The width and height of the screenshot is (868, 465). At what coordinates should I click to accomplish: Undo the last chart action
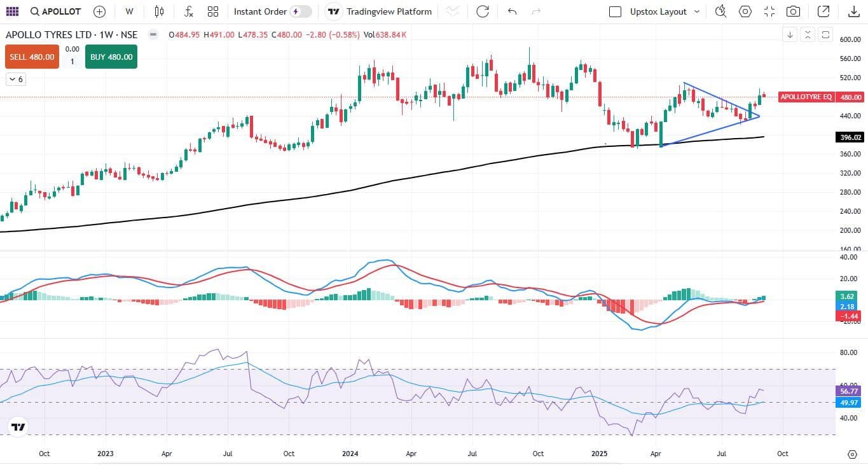[x=513, y=11]
